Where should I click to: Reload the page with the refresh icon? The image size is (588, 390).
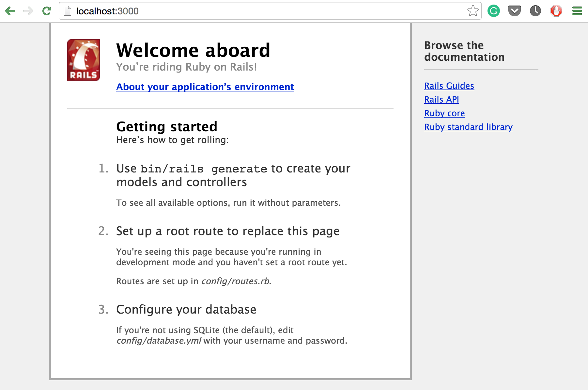[x=47, y=11]
